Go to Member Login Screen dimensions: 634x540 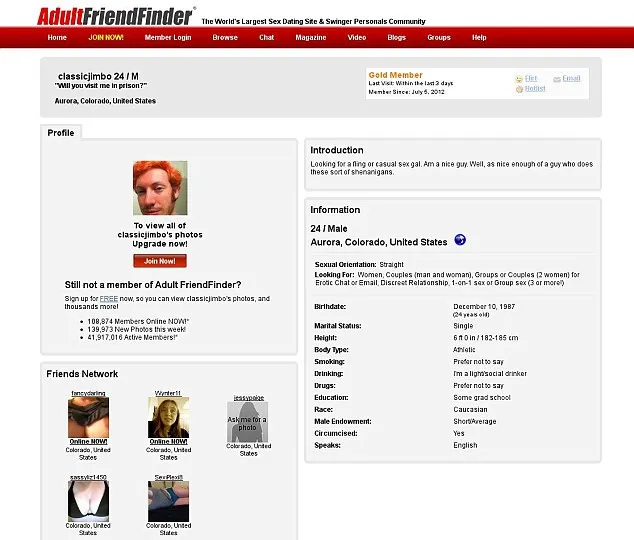point(168,38)
